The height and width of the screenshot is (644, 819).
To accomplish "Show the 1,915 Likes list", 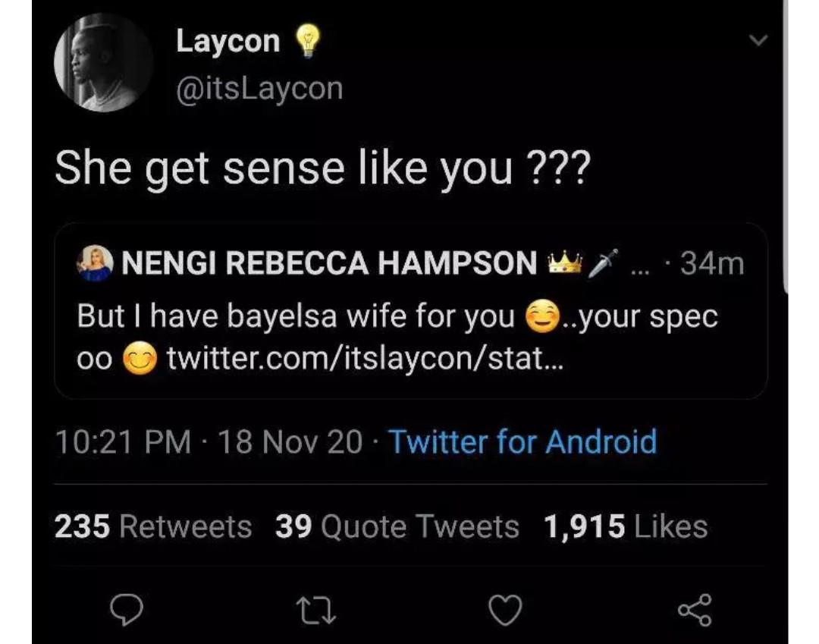I will [626, 526].
